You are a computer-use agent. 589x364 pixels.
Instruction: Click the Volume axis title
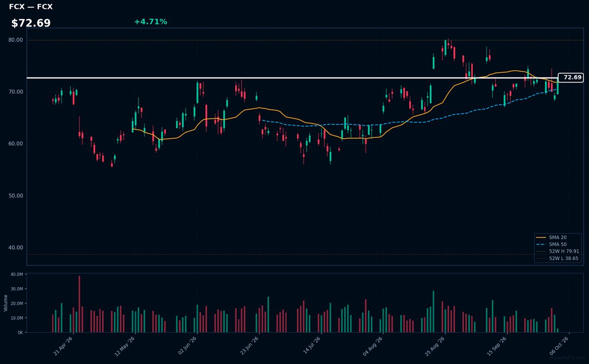click(5, 303)
